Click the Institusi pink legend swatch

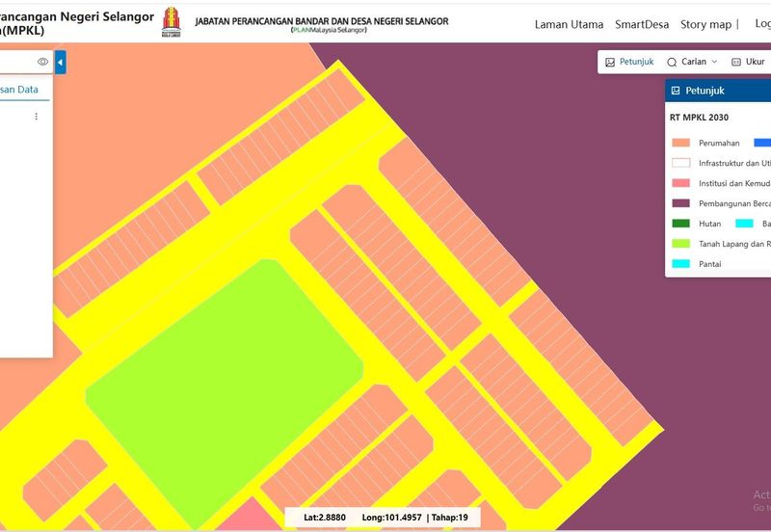tap(681, 183)
